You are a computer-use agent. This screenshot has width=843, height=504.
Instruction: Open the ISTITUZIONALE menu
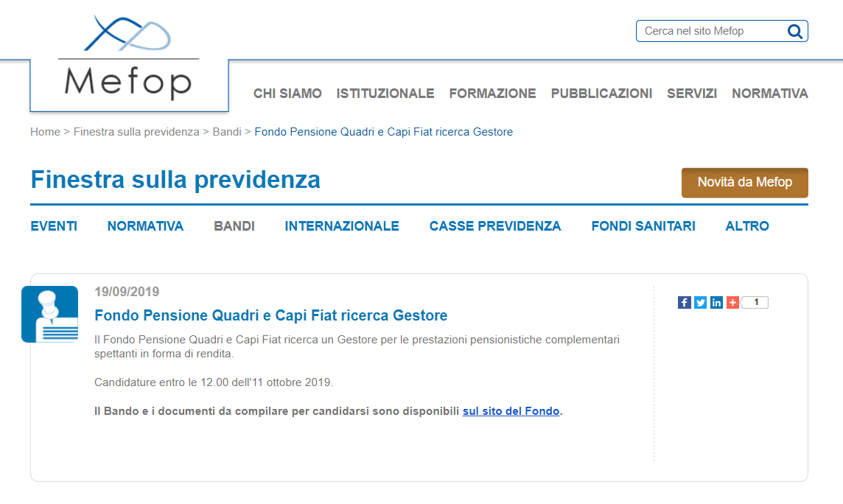coord(385,94)
